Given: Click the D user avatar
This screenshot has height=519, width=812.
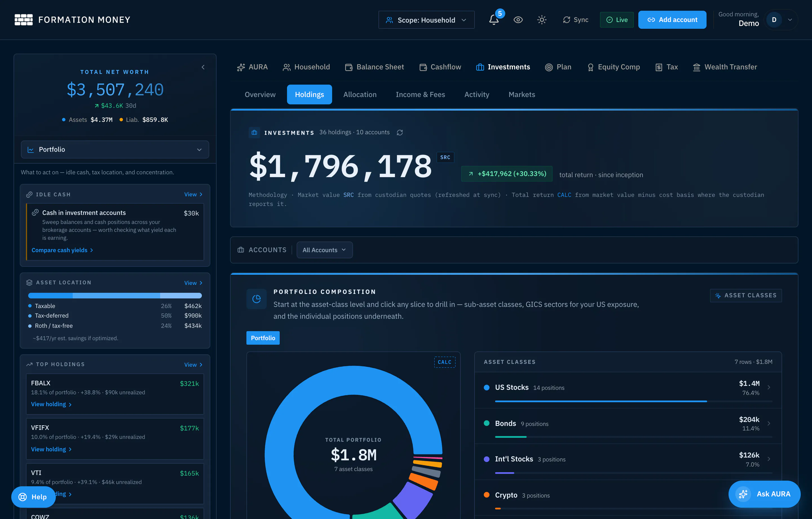Looking at the screenshot, I should pyautogui.click(x=774, y=19).
